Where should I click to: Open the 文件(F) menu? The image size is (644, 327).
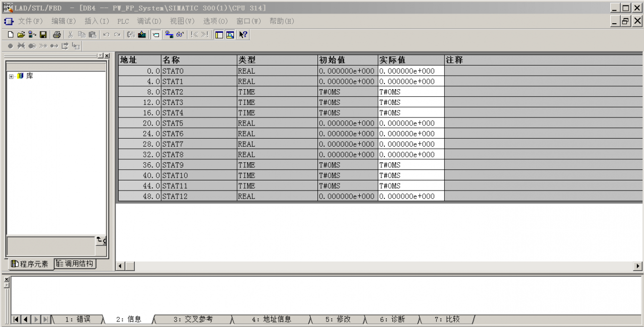click(x=31, y=21)
